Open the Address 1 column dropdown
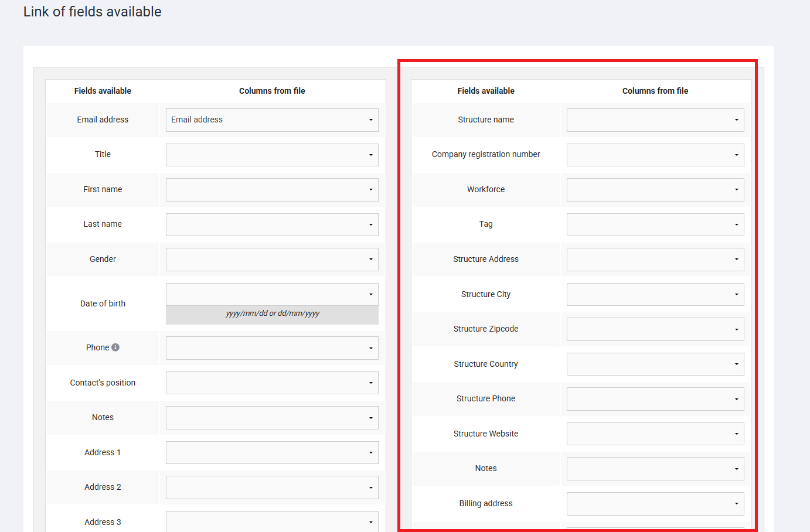810x532 pixels. (x=272, y=452)
